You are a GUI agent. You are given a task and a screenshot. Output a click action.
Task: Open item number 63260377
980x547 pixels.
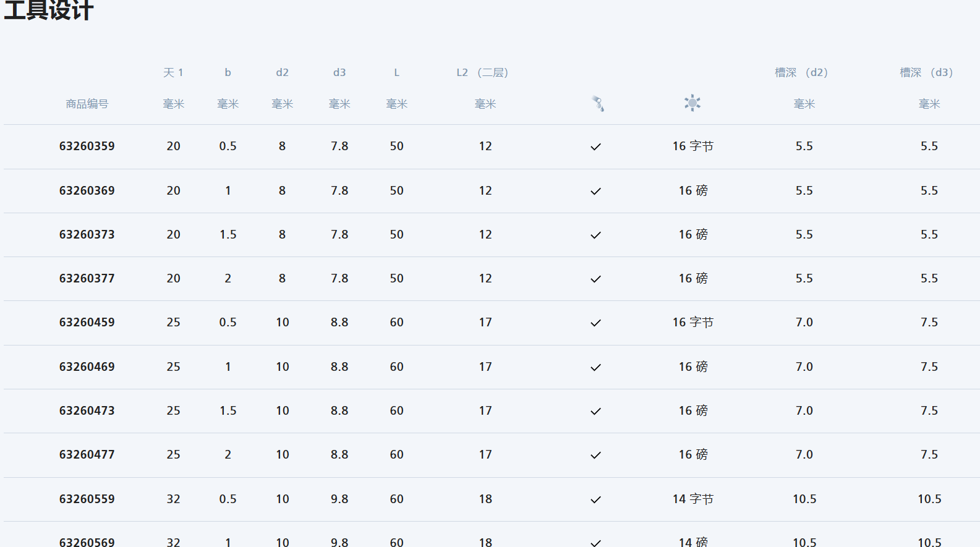[87, 279]
